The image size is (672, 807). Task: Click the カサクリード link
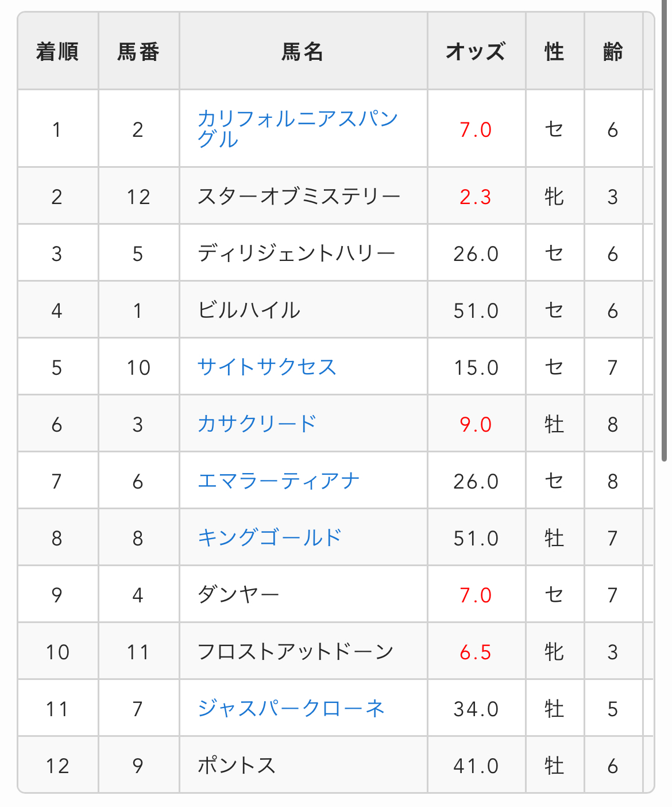pyautogui.click(x=257, y=424)
